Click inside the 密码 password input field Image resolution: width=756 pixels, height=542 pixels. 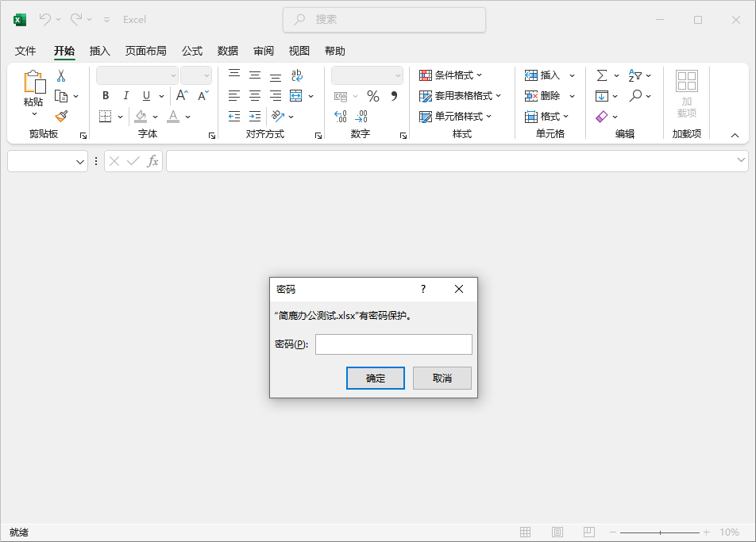393,344
